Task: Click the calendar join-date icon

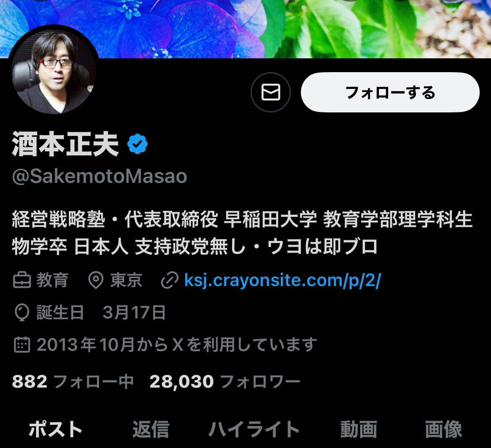Action: tap(22, 345)
